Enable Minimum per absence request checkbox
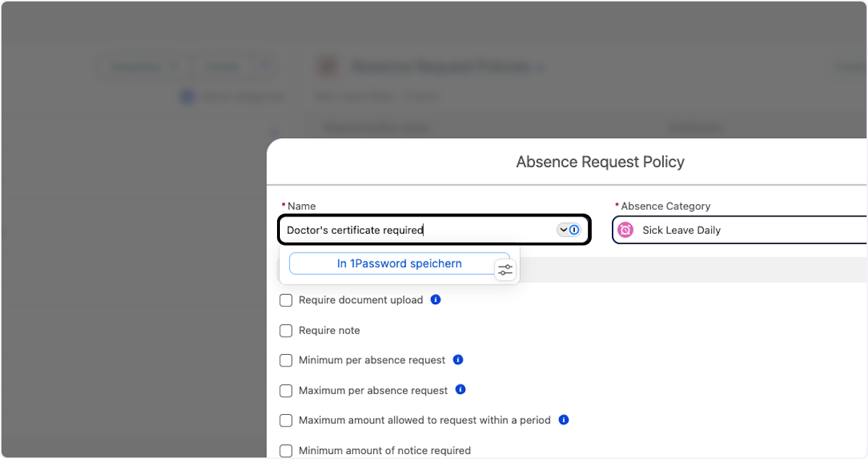 (x=286, y=361)
